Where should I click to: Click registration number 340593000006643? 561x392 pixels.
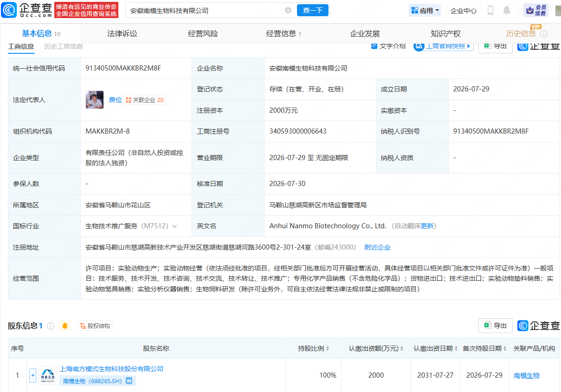pyautogui.click(x=298, y=131)
